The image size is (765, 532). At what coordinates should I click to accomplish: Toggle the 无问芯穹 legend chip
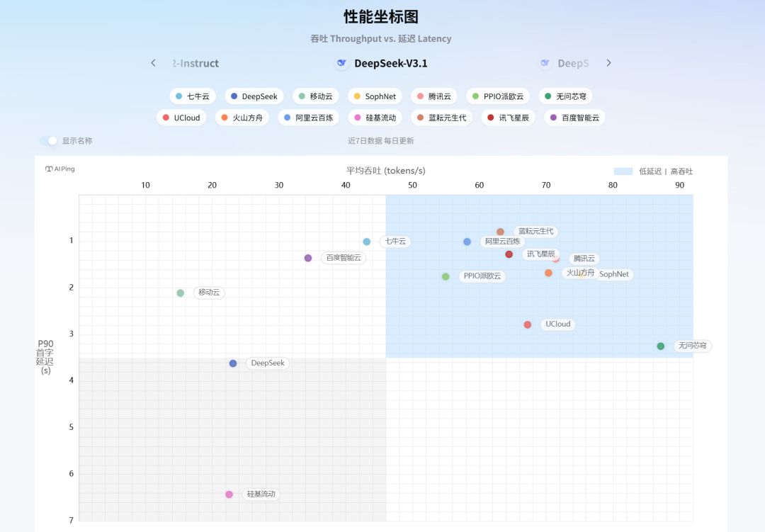pos(565,96)
